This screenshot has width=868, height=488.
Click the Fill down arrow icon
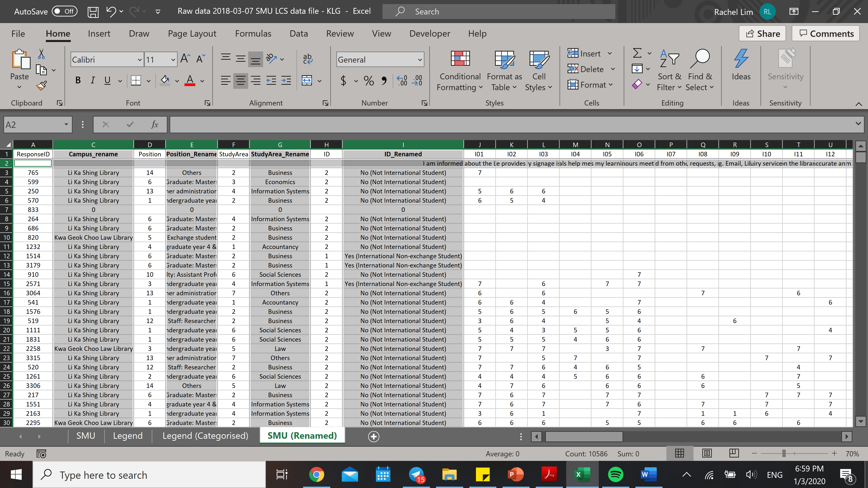(x=637, y=69)
